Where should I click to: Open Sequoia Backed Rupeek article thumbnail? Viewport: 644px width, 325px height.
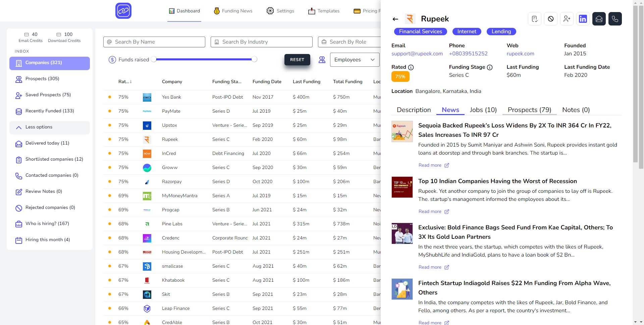tap(402, 131)
